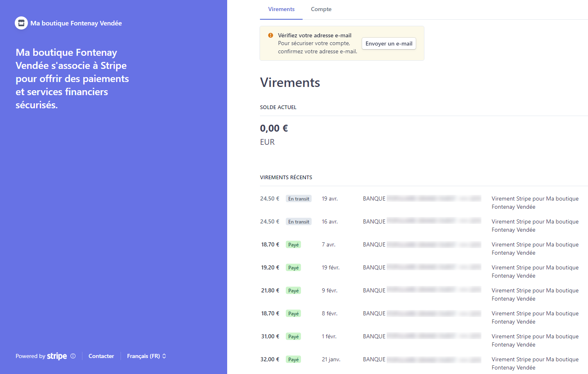Click the Envoyer un e-mail button
Image resolution: width=588 pixels, height=374 pixels.
[x=389, y=43]
